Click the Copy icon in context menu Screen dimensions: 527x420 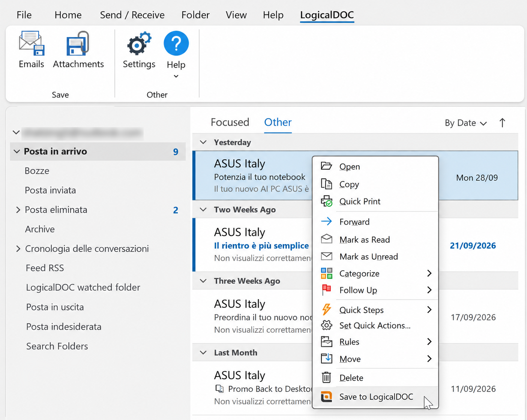326,184
